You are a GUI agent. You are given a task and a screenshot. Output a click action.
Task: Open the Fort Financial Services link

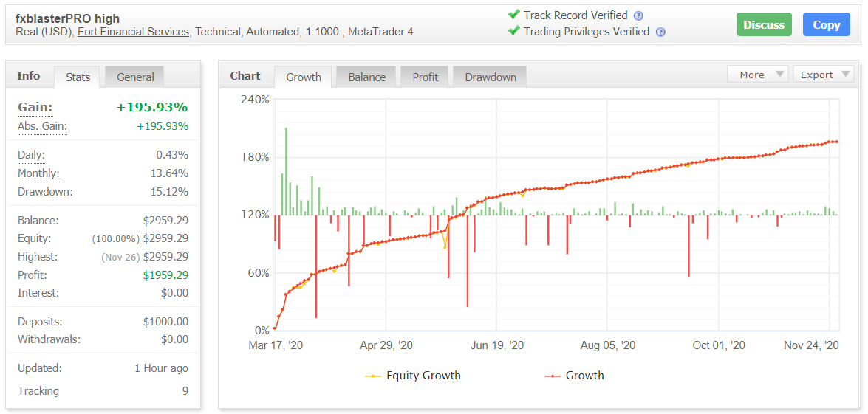coord(133,32)
